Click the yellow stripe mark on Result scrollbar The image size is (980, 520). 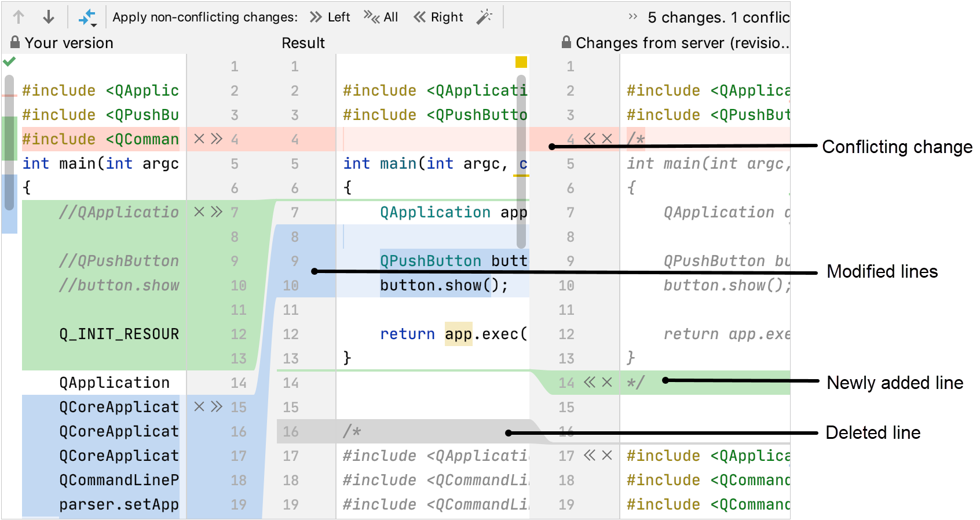521,175
